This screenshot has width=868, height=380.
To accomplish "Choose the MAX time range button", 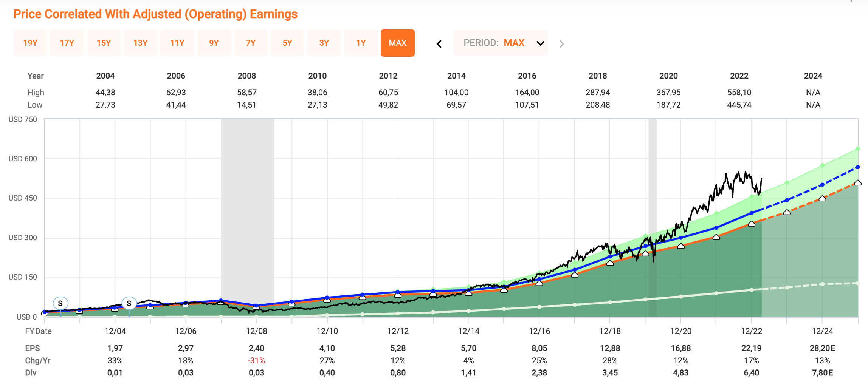I will (x=397, y=43).
